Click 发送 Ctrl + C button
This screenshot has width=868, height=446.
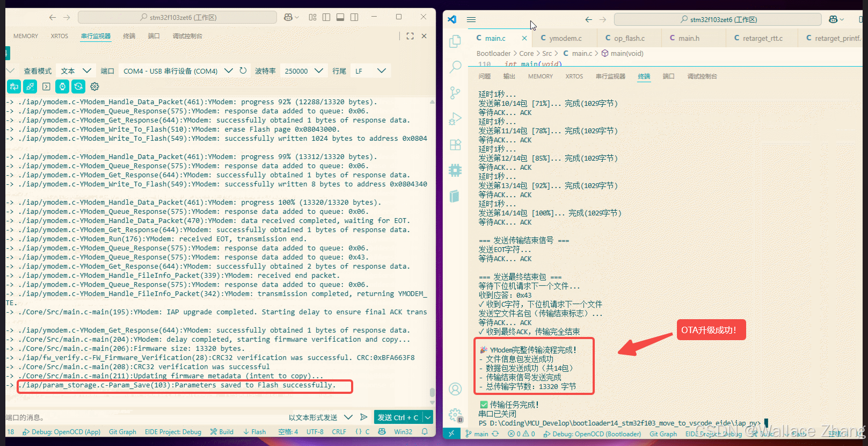398,417
